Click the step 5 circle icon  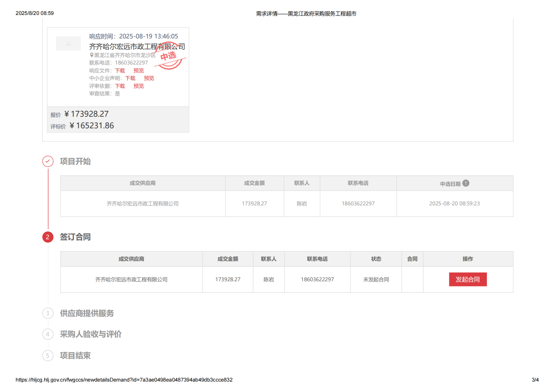[48, 355]
